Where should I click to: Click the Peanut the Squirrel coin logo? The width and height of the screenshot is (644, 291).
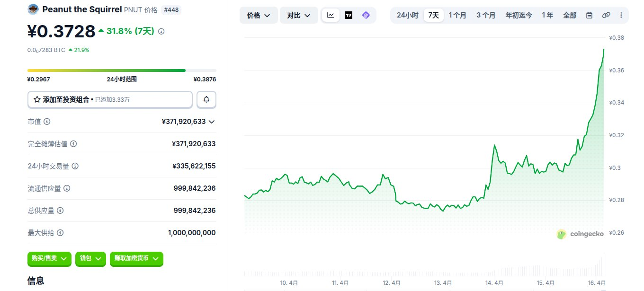tap(33, 9)
